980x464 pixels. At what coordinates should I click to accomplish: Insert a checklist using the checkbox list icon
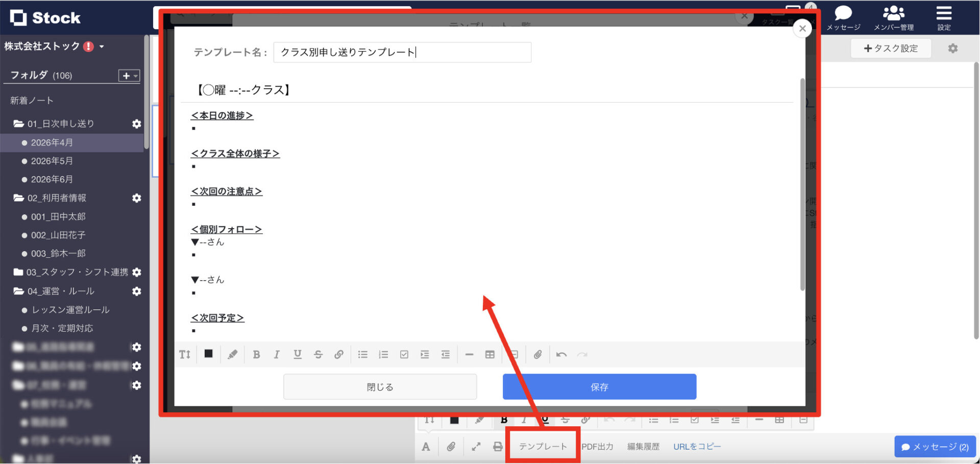pyautogui.click(x=404, y=354)
